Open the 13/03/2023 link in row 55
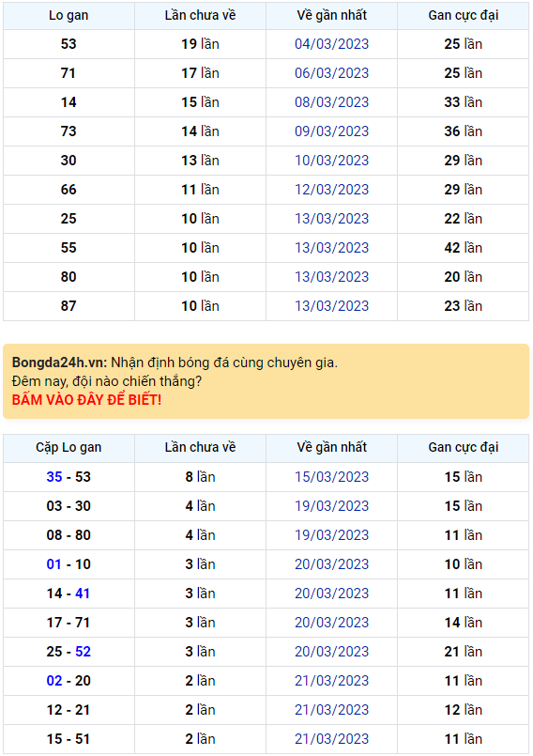This screenshot has width=533, height=756. pos(331,247)
